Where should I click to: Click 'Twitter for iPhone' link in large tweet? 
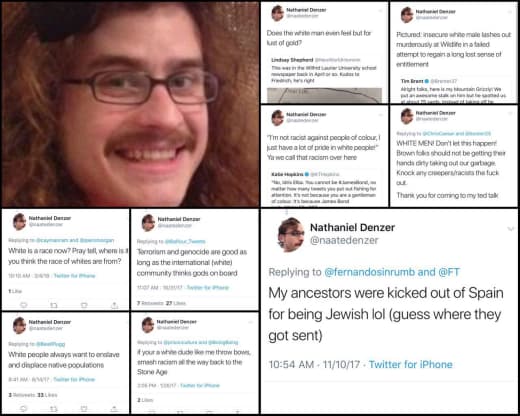(x=411, y=364)
